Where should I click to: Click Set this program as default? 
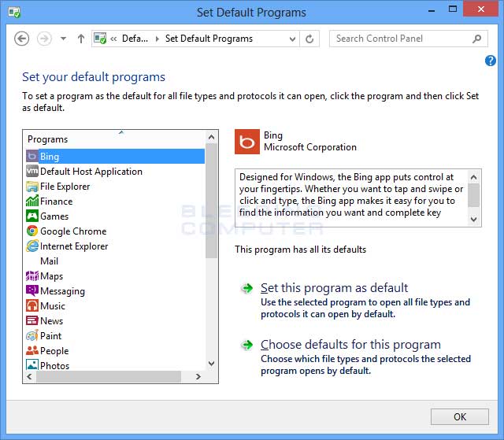point(334,288)
